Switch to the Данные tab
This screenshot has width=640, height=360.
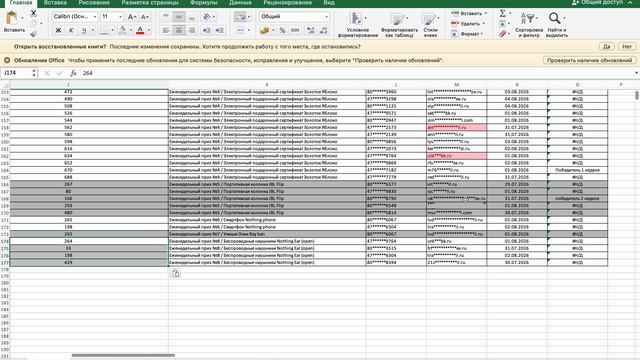tap(240, 3)
